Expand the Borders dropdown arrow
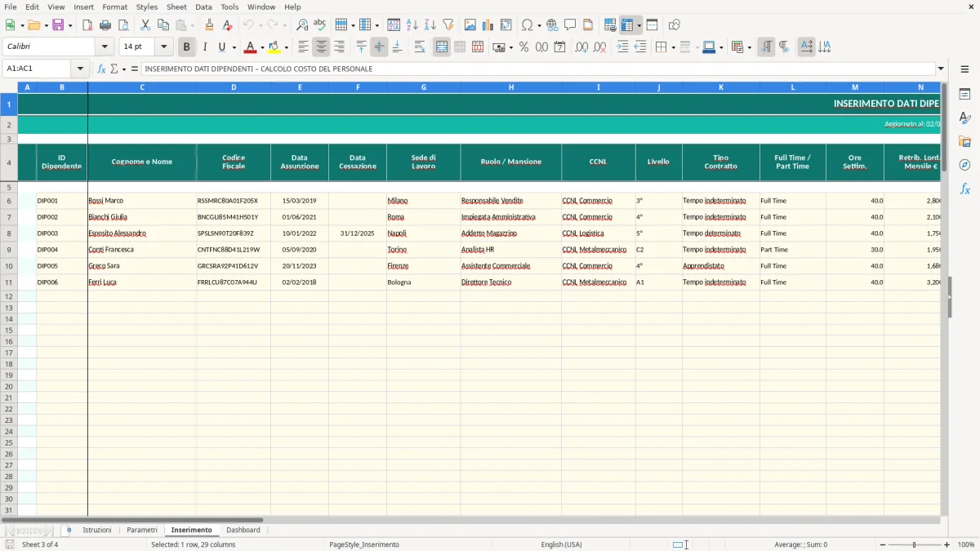This screenshot has height=551, width=980. 673,47
